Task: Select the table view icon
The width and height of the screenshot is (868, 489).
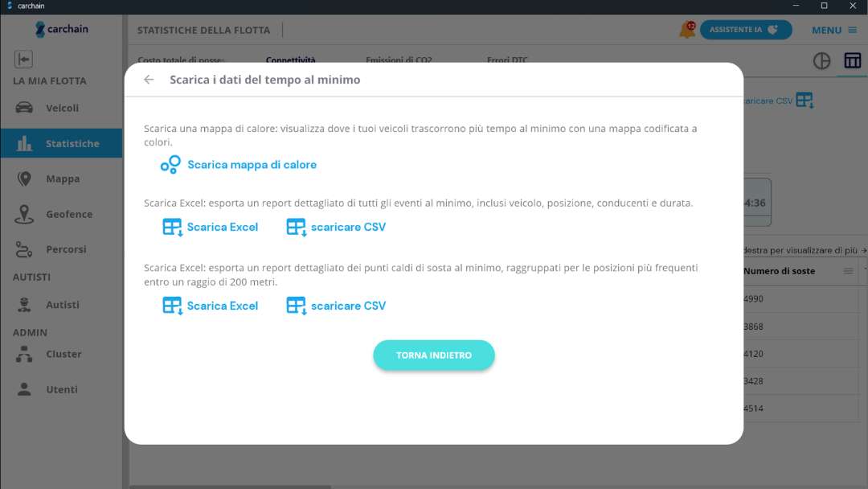Action: (852, 61)
